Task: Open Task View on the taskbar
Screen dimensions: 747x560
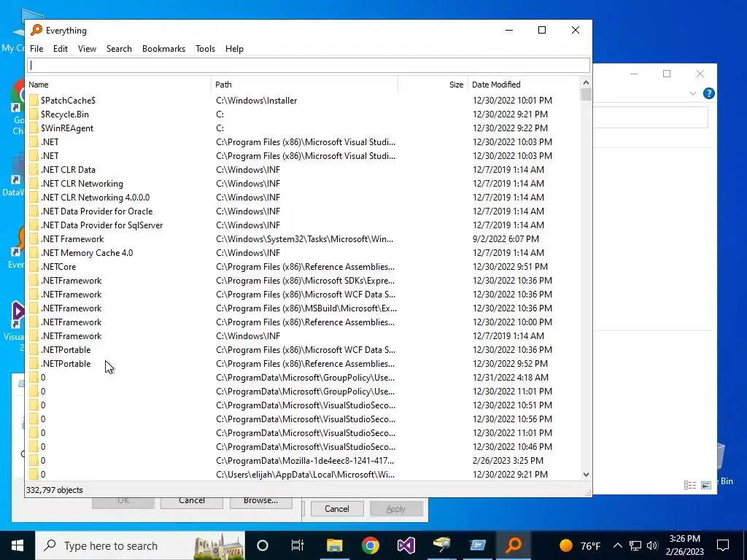Action: [298, 545]
